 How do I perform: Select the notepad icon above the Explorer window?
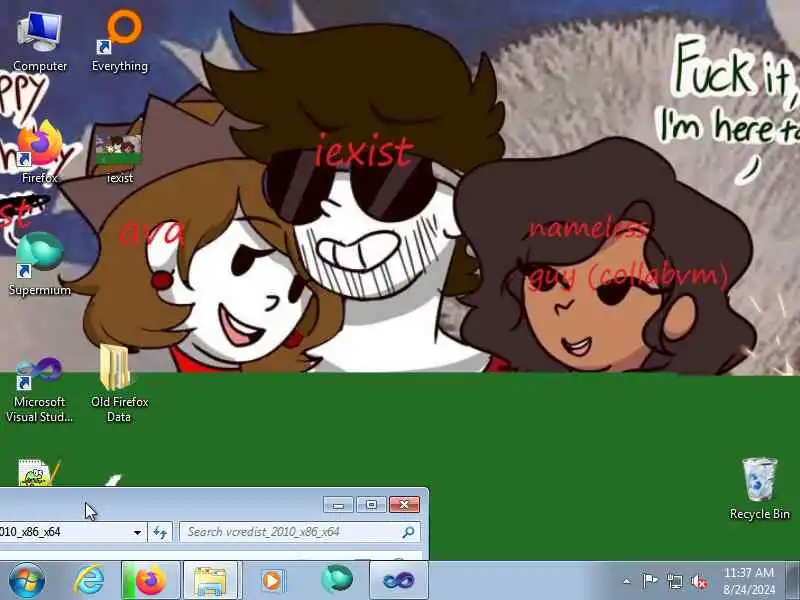coord(39,472)
